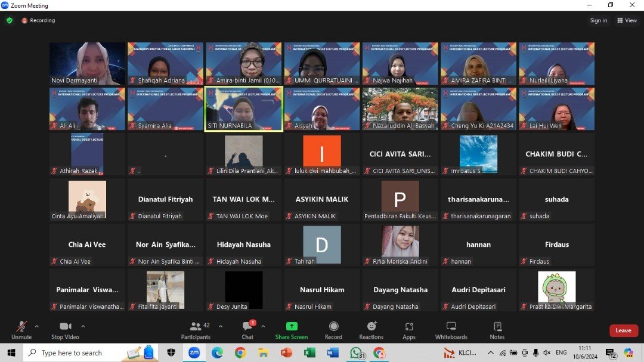Open the View layout menu
644x362 pixels.
coord(627,20)
